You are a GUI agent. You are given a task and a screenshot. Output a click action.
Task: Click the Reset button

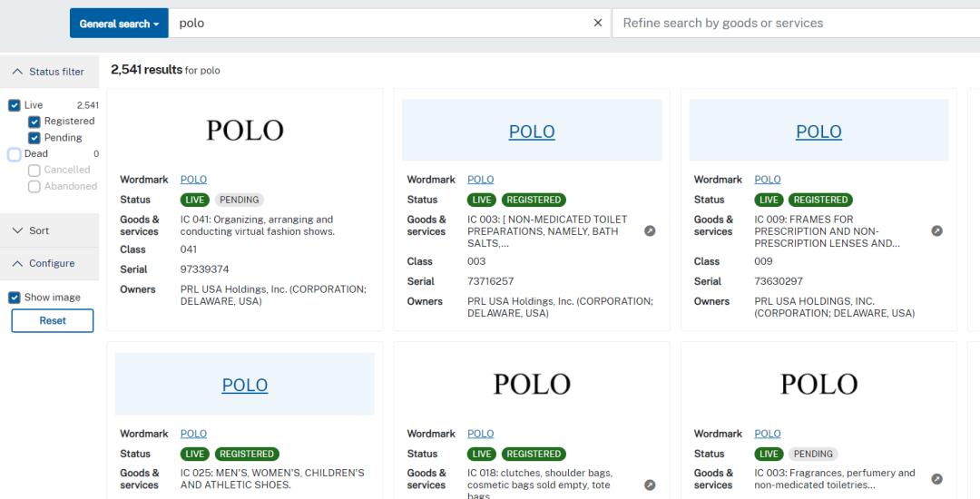(53, 320)
